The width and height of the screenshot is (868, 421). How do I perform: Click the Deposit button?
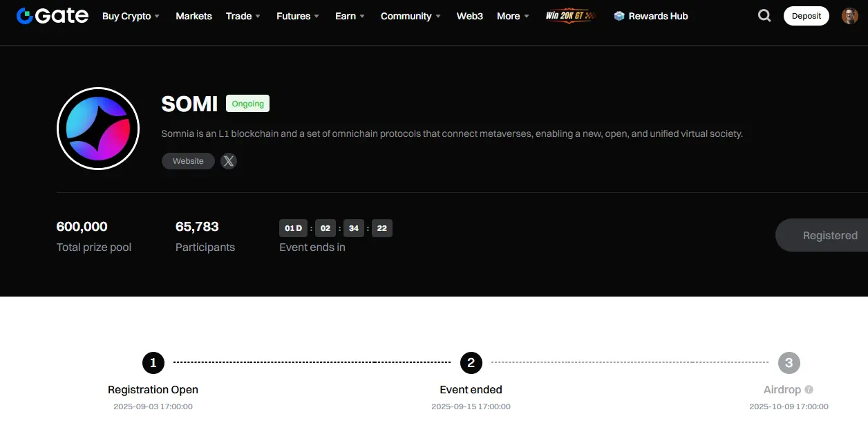click(806, 16)
